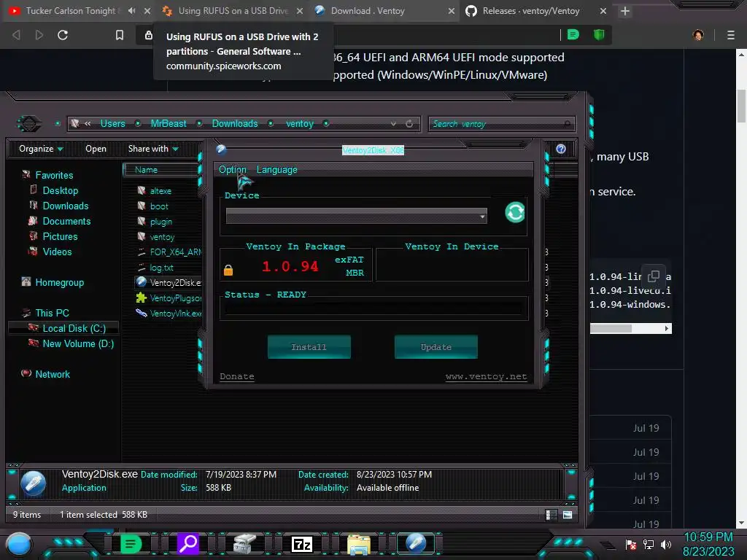Viewport: 747px width, 560px height.
Task: Open Documents in the navigation pane
Action: 66,221
